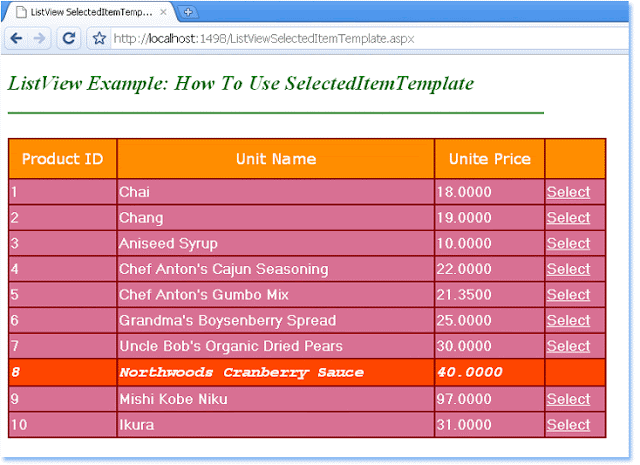Bookmark page with the star icon

click(x=99, y=38)
